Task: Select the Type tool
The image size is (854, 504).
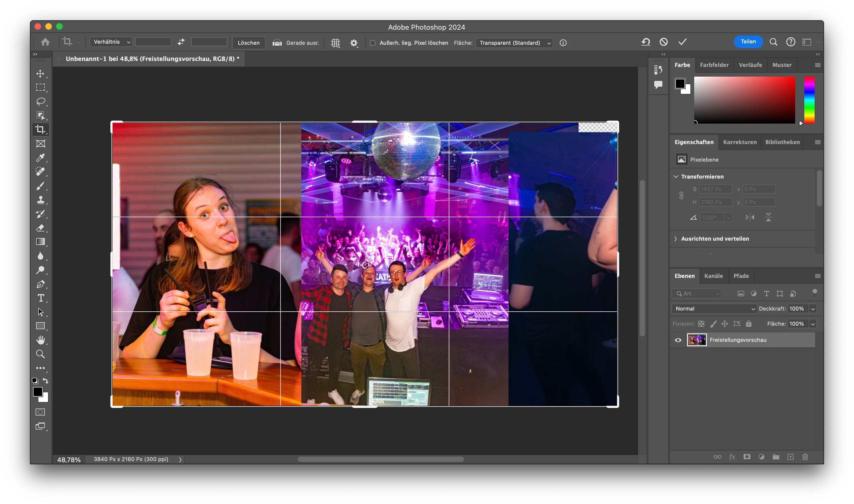Action: click(41, 298)
